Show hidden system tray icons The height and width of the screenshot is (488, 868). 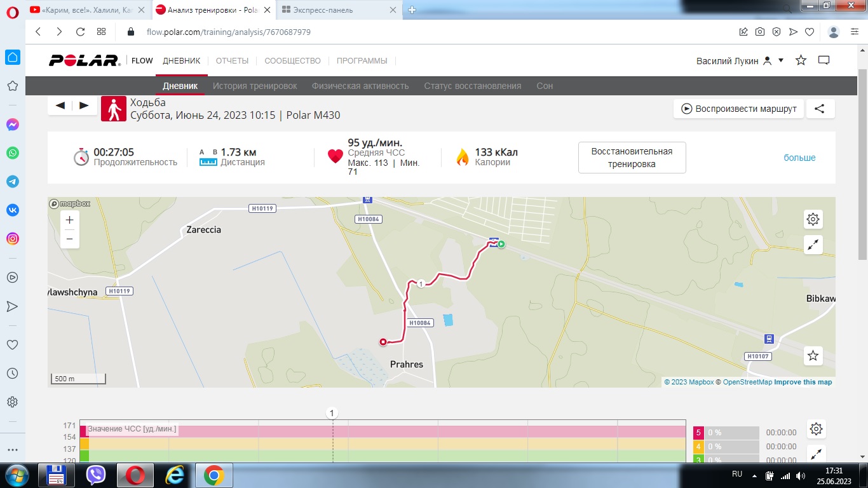(x=754, y=475)
